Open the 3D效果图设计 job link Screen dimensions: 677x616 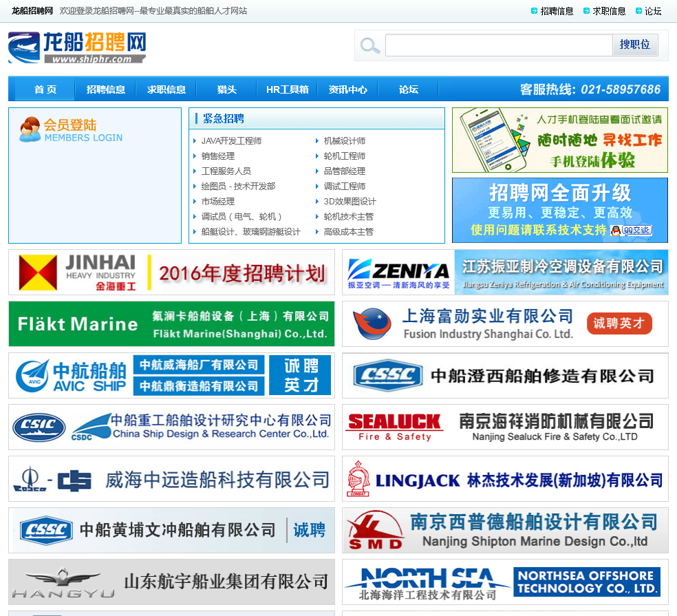(x=350, y=201)
